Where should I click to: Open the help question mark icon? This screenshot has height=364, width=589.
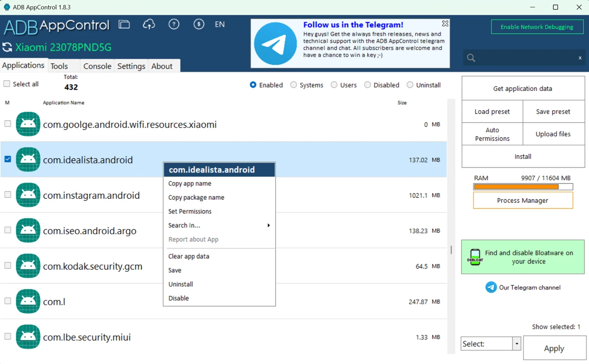[x=174, y=25]
